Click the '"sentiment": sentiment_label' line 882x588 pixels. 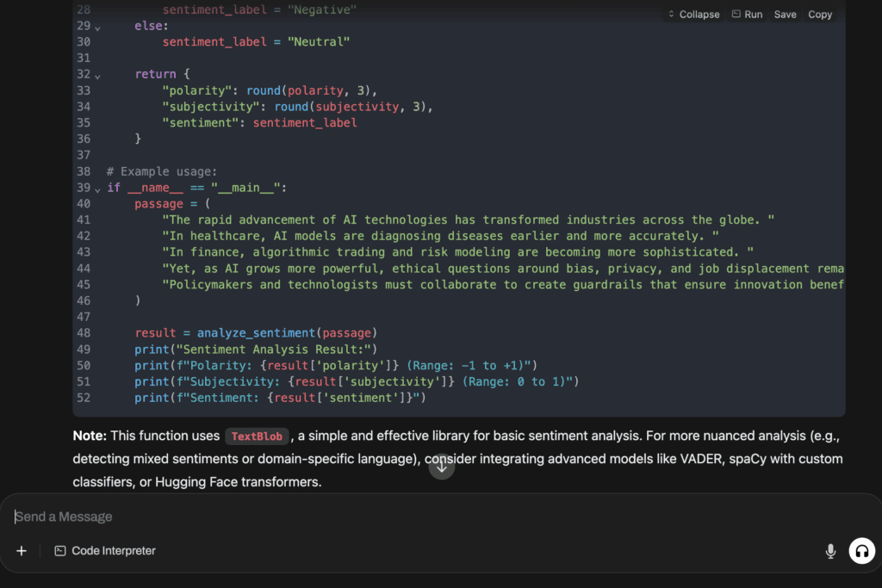[x=260, y=122]
